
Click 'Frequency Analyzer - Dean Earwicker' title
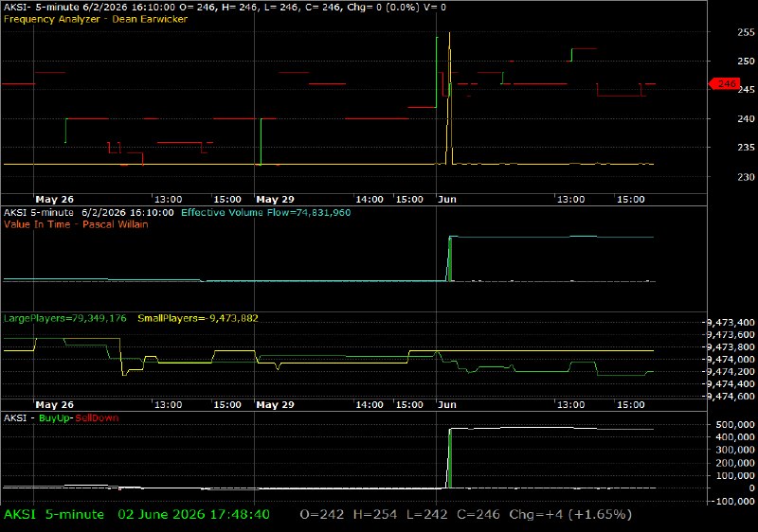[96, 19]
